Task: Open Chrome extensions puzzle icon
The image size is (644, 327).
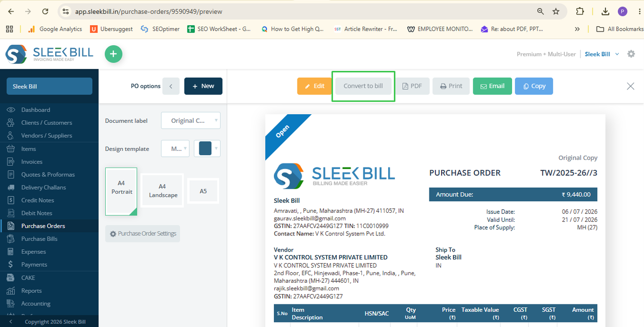Action: 580,11
